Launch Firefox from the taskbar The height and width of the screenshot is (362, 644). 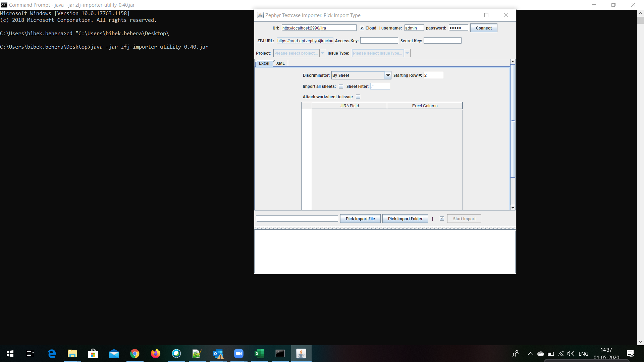coord(155,354)
